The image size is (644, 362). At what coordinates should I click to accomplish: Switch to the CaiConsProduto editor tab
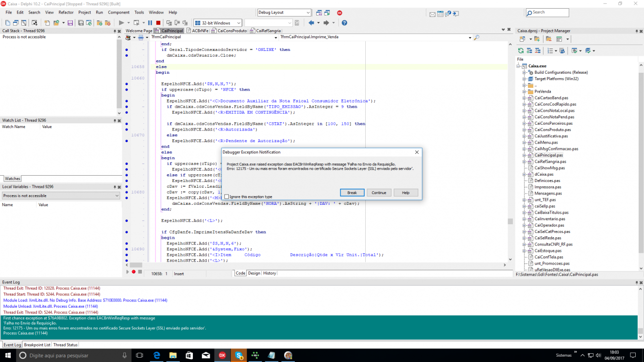[x=232, y=31]
